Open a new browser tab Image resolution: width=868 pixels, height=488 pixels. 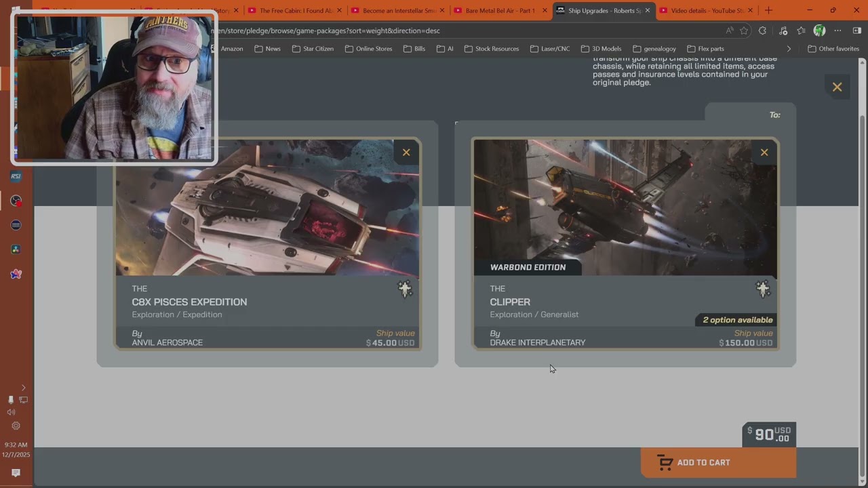[x=768, y=11]
